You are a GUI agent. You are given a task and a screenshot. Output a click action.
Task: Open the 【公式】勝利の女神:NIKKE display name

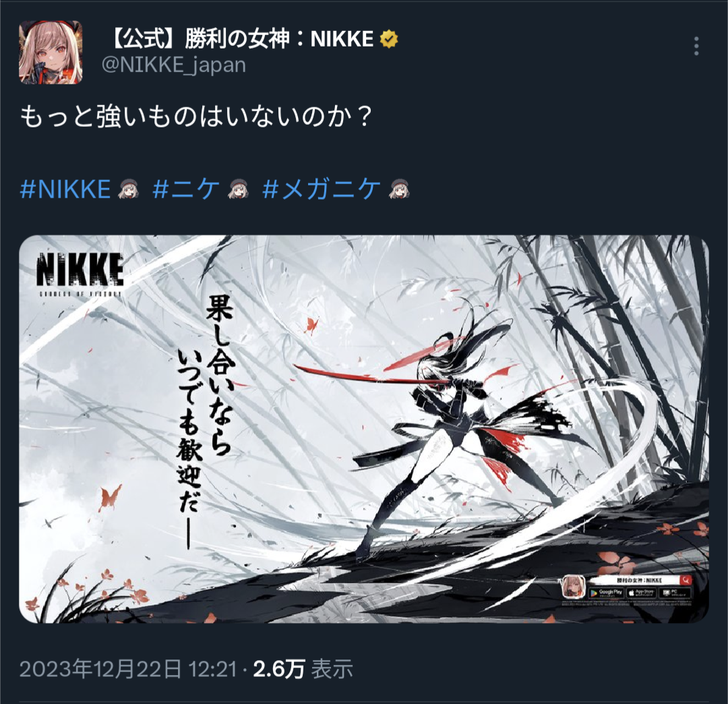(240, 39)
